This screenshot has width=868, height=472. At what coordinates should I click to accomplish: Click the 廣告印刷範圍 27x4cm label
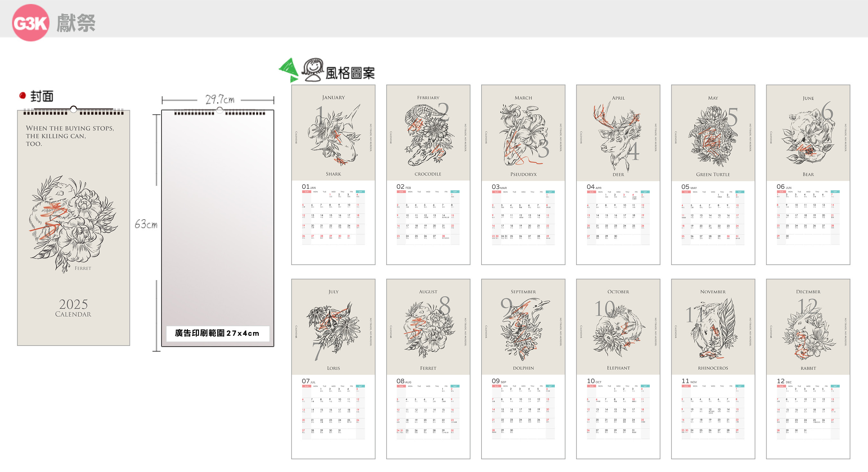(217, 333)
